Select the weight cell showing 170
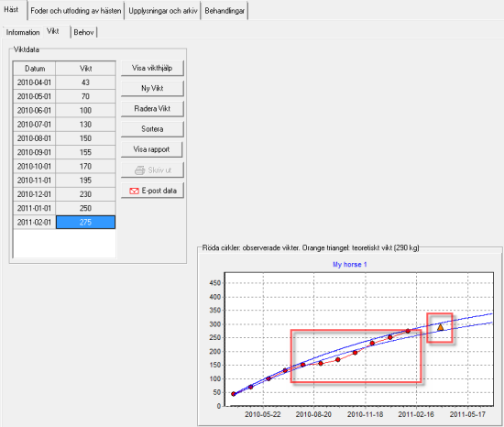Screen dimensions: 504x427 (x=85, y=167)
